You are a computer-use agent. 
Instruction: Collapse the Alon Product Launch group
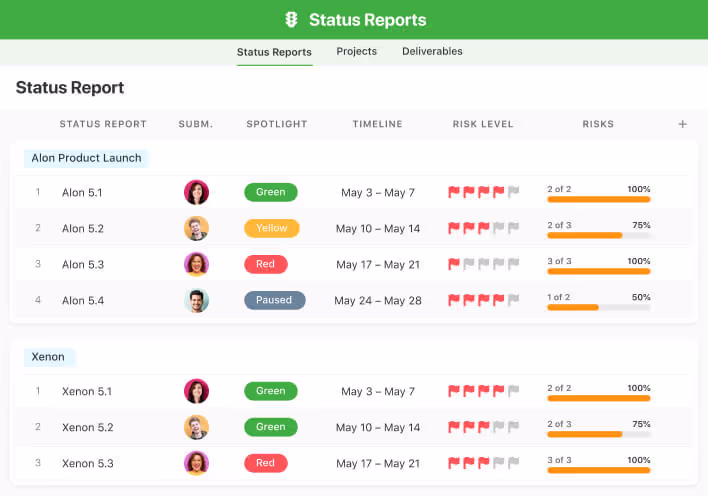pyautogui.click(x=86, y=158)
